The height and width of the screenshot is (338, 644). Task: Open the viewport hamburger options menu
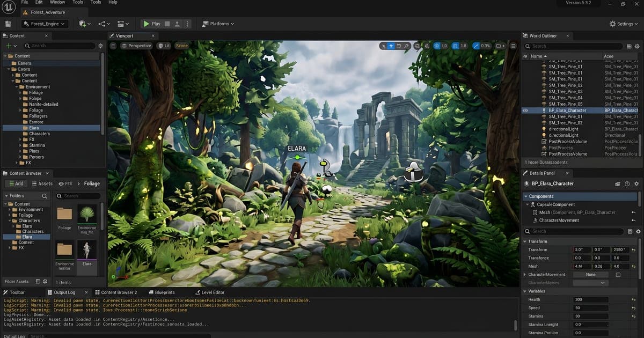[113, 46]
